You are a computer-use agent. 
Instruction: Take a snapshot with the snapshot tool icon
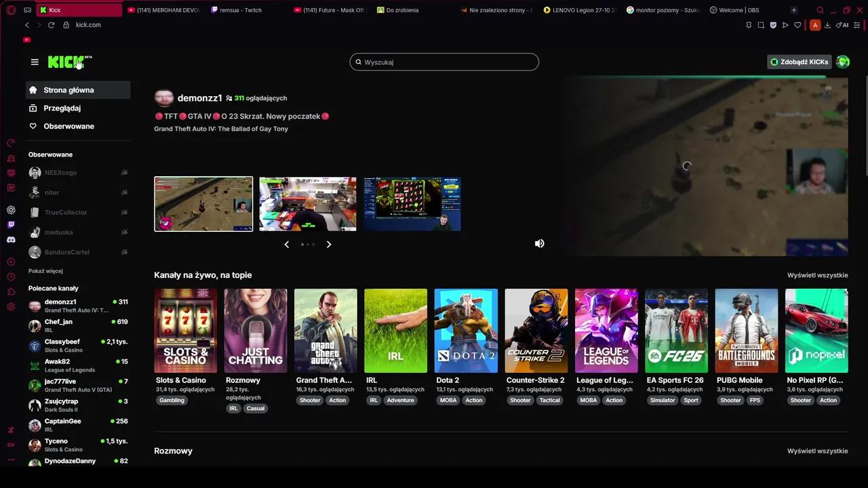click(x=761, y=25)
